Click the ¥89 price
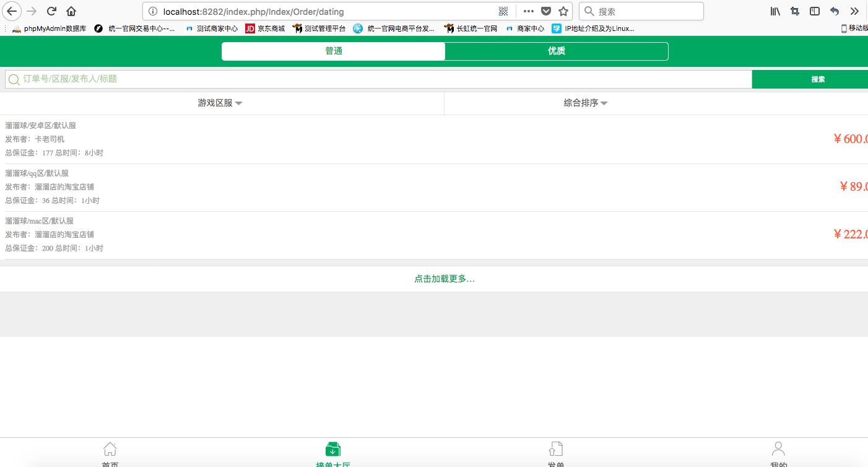 pos(854,186)
